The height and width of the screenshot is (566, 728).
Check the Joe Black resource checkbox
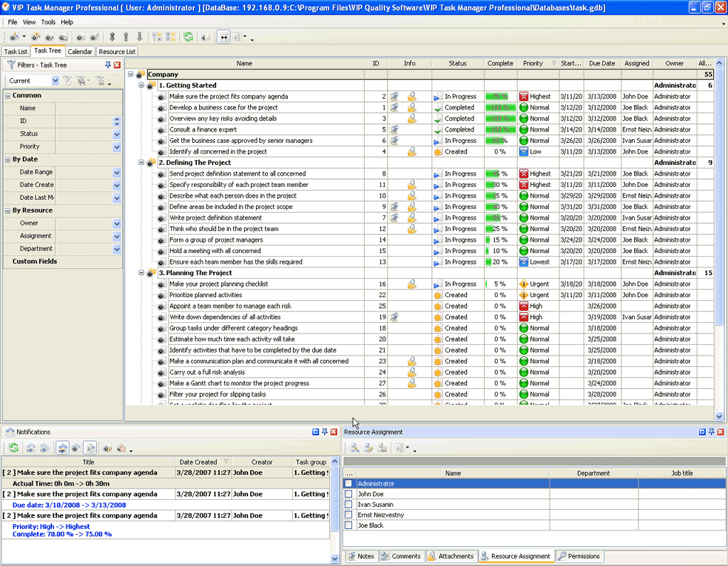coord(348,525)
